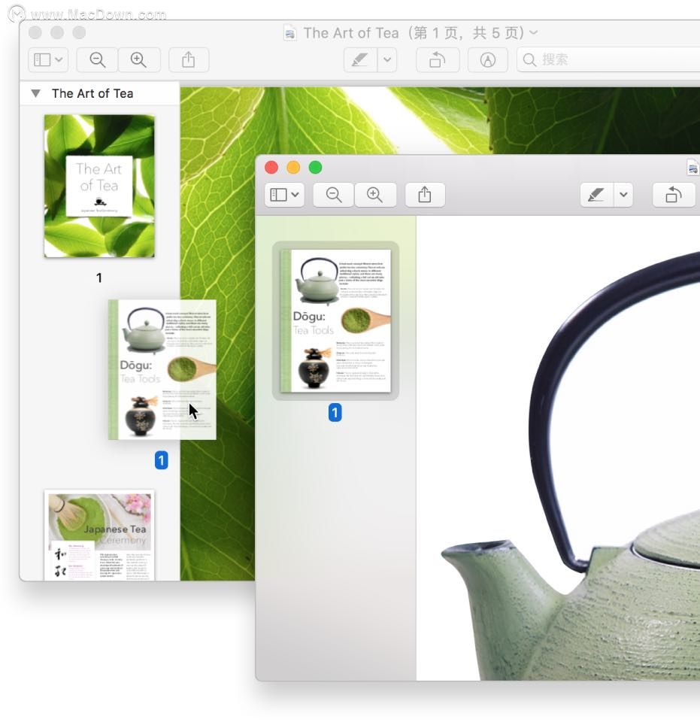
Task: Minimize the front Preview window
Action: coord(293,167)
